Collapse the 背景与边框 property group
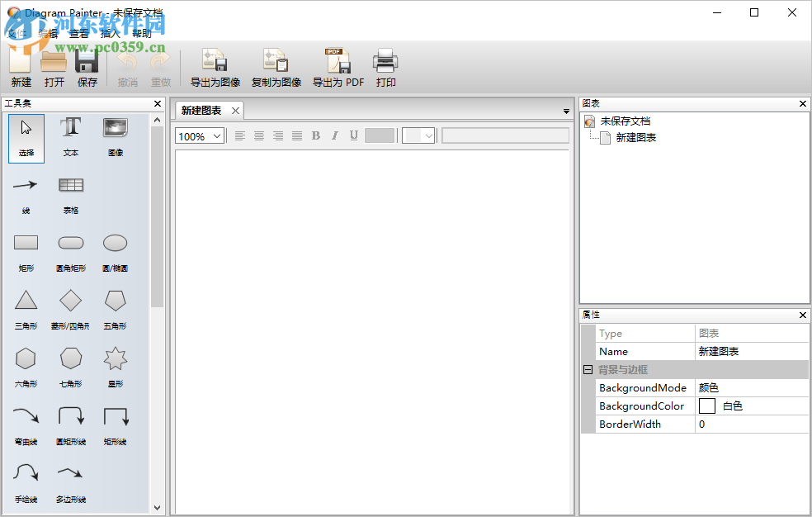 tap(588, 369)
